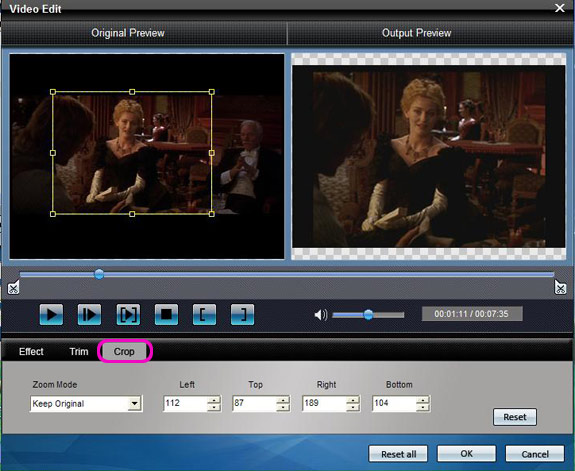Click inside the Right crop value field

pyautogui.click(x=324, y=403)
